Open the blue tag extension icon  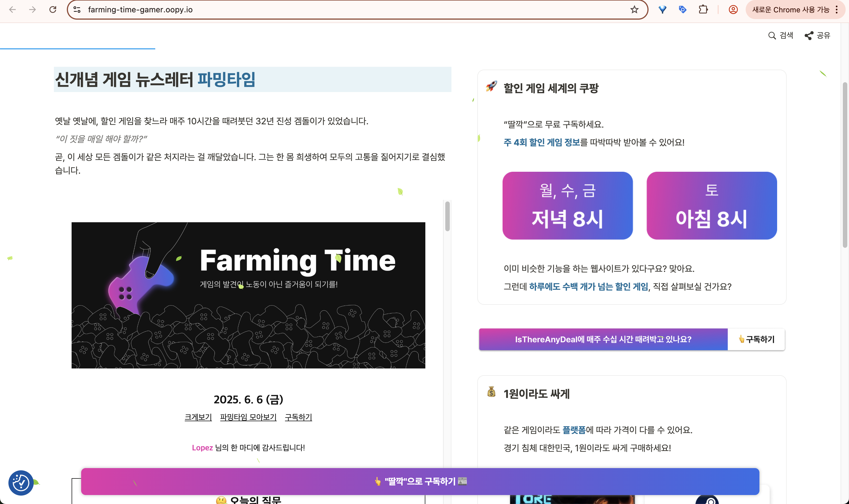(683, 10)
